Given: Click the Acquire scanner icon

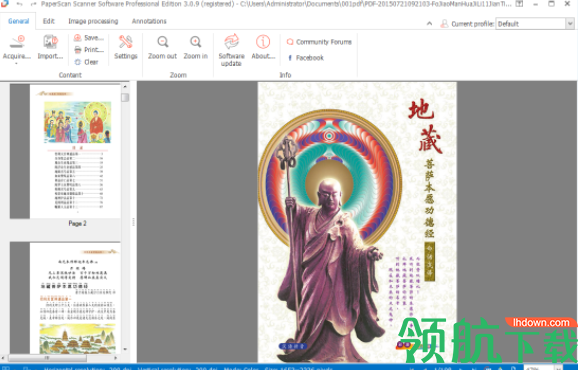Looking at the screenshot, I should click(x=17, y=42).
